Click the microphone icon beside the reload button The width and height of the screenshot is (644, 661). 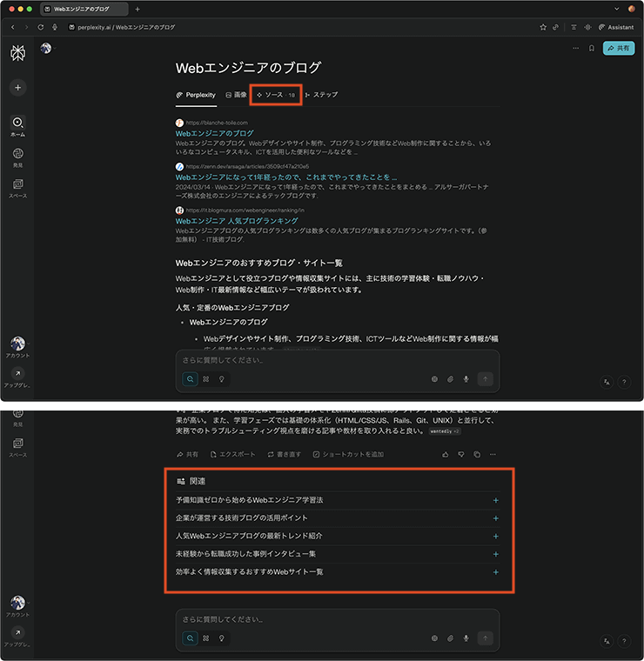[55, 27]
